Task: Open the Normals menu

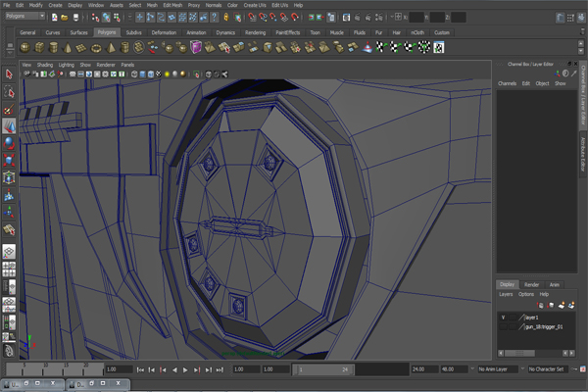Action: [214, 5]
